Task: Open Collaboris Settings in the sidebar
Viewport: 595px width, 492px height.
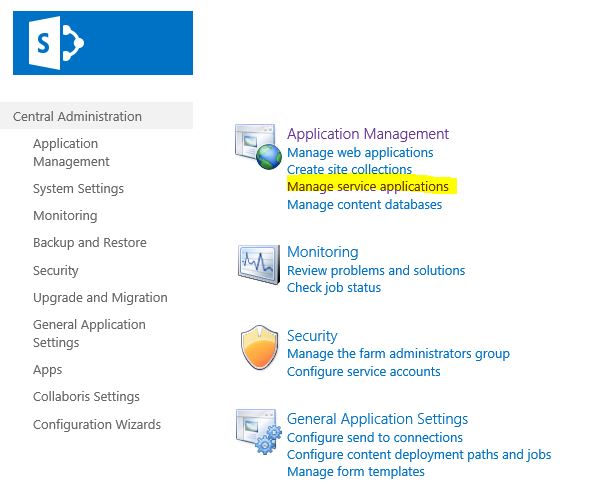Action: (x=87, y=396)
